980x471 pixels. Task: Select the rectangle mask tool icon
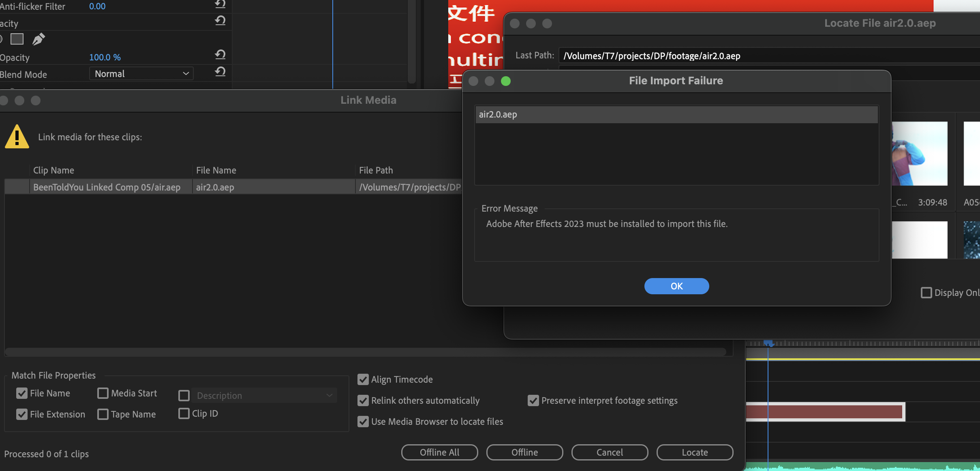(17, 39)
